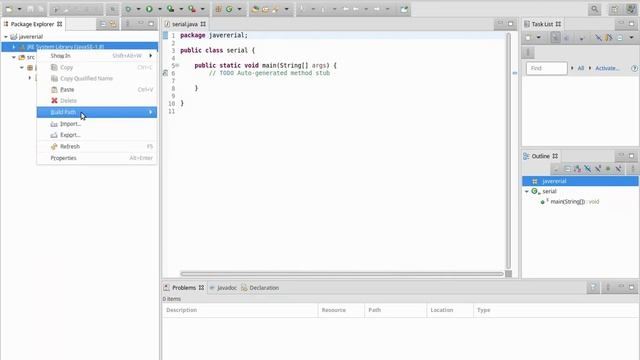Click the green Run button in toolbar
Image resolution: width=640 pixels, height=360 pixels.
click(x=149, y=9)
